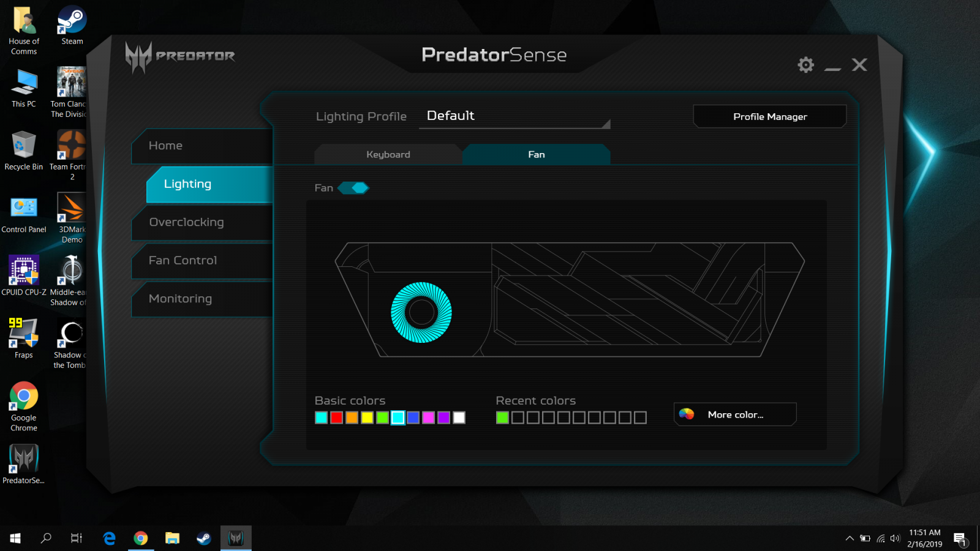The width and height of the screenshot is (980, 551).
Task: Pick the white basic color
Action: tap(459, 418)
